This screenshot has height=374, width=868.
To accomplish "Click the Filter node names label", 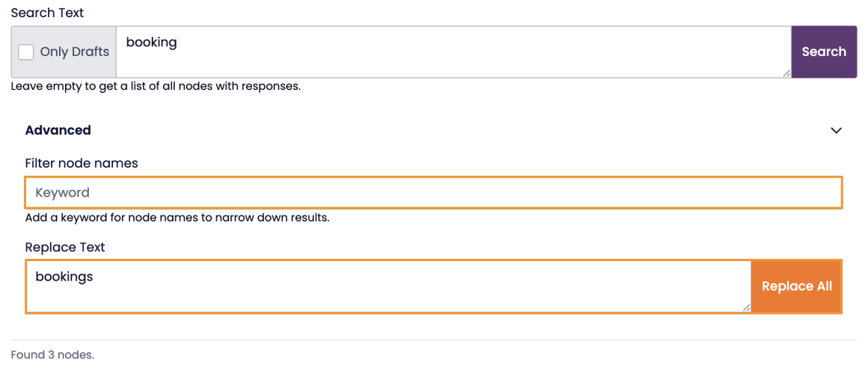I will (x=81, y=163).
